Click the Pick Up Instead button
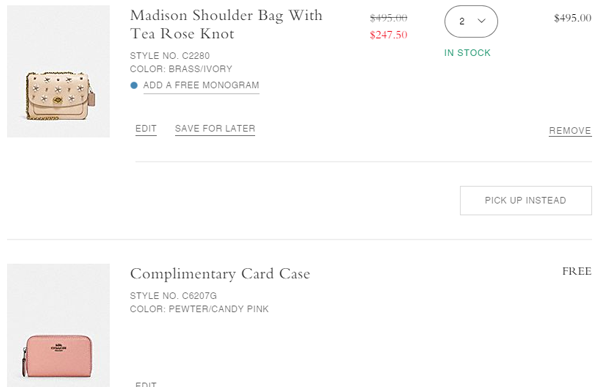Screen dimensions: 602x387 tap(526, 200)
